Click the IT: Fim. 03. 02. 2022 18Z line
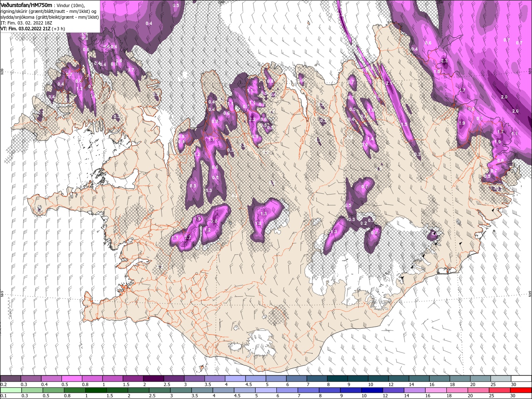532x399 pixels. (26, 23)
